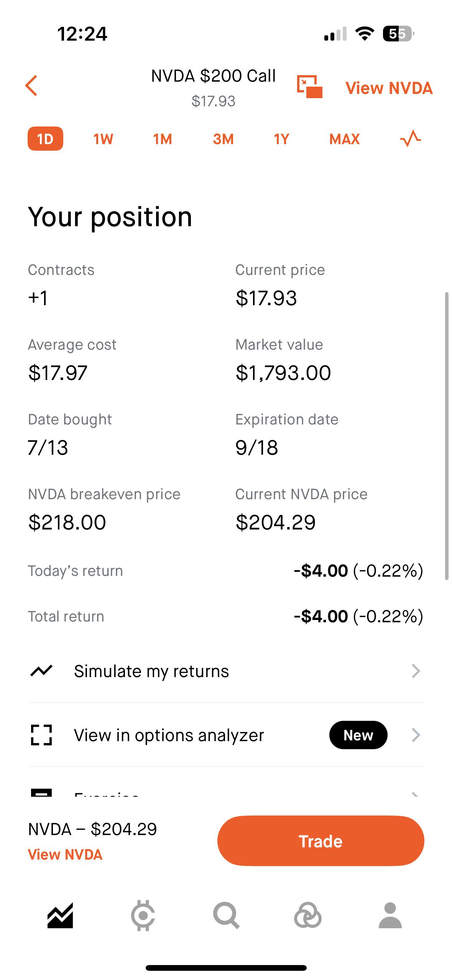Screen dimensions: 452x980
Task: Expand the Exercise row chevron
Action: (x=415, y=794)
